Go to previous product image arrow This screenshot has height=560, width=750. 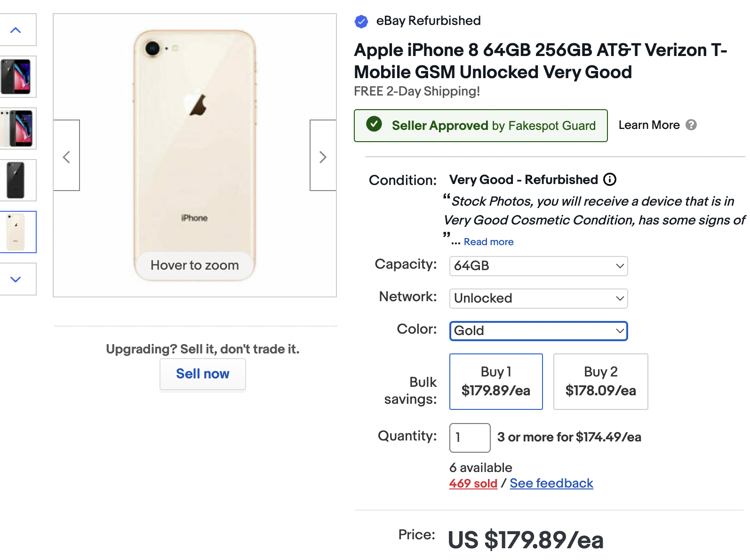66,156
